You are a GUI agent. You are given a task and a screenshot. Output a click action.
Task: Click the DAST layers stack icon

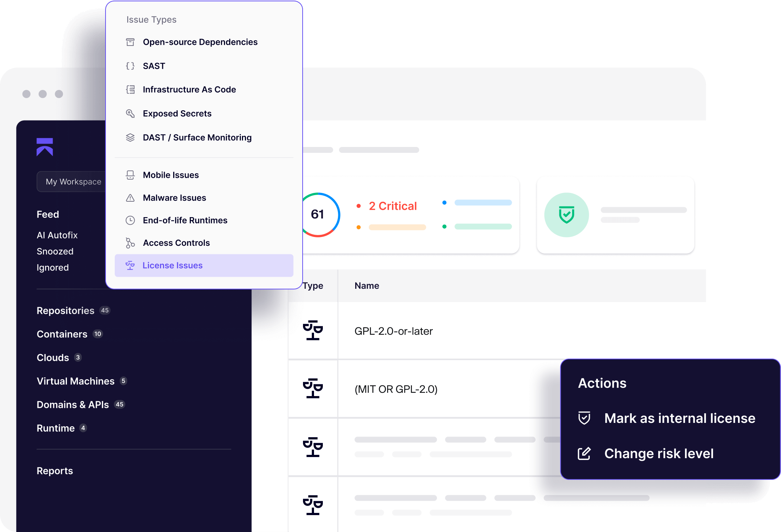pos(130,137)
